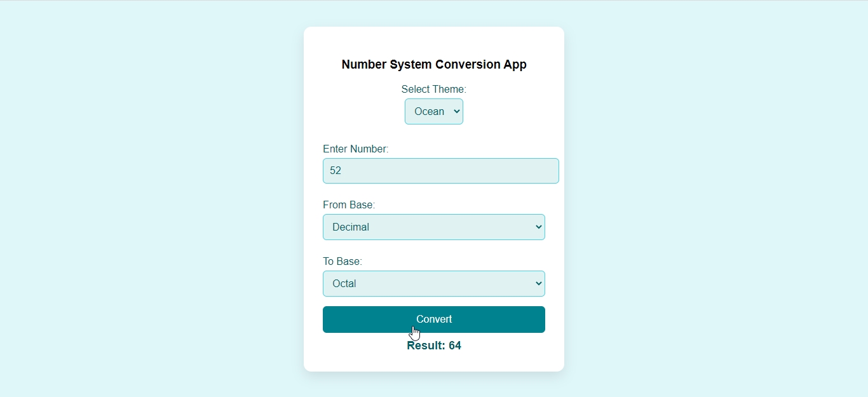Click the "Enter Number:" label
The height and width of the screenshot is (397, 868).
pyautogui.click(x=355, y=149)
